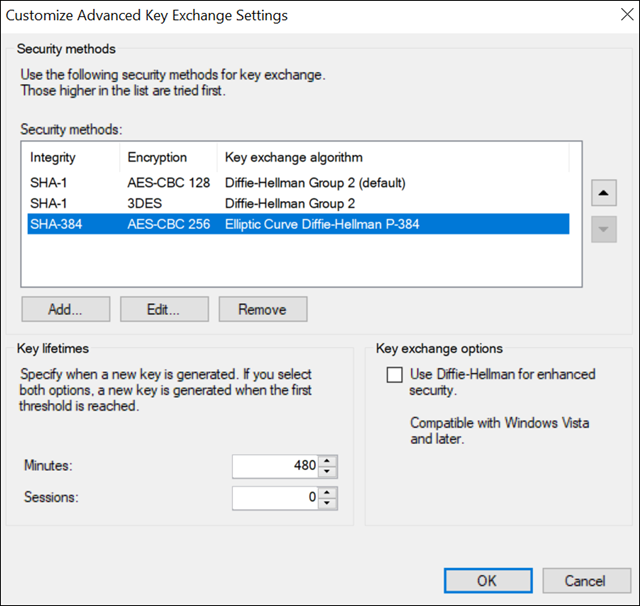Click Diffie-Hellman Group 2 (default) cell
640x606 pixels.
tap(315, 183)
